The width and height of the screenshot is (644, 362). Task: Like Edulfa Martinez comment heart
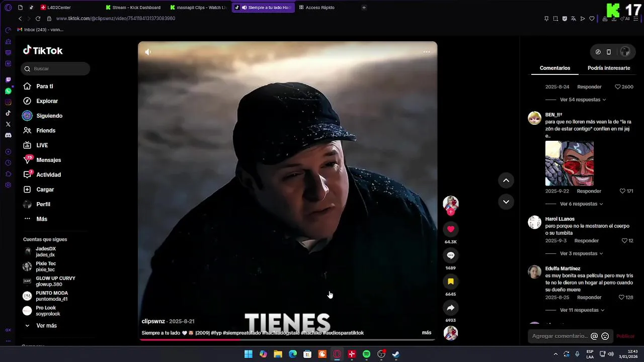(621, 298)
